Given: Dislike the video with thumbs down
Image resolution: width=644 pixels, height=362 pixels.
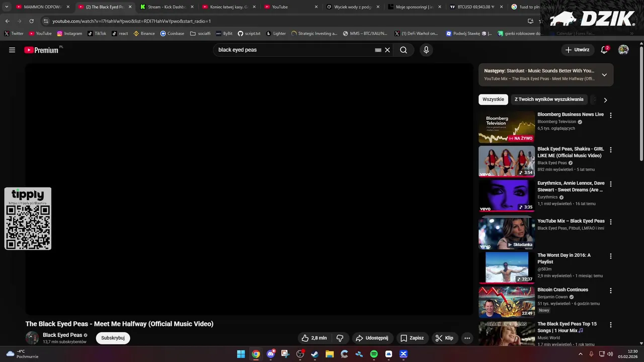Looking at the screenshot, I should pyautogui.click(x=340, y=338).
